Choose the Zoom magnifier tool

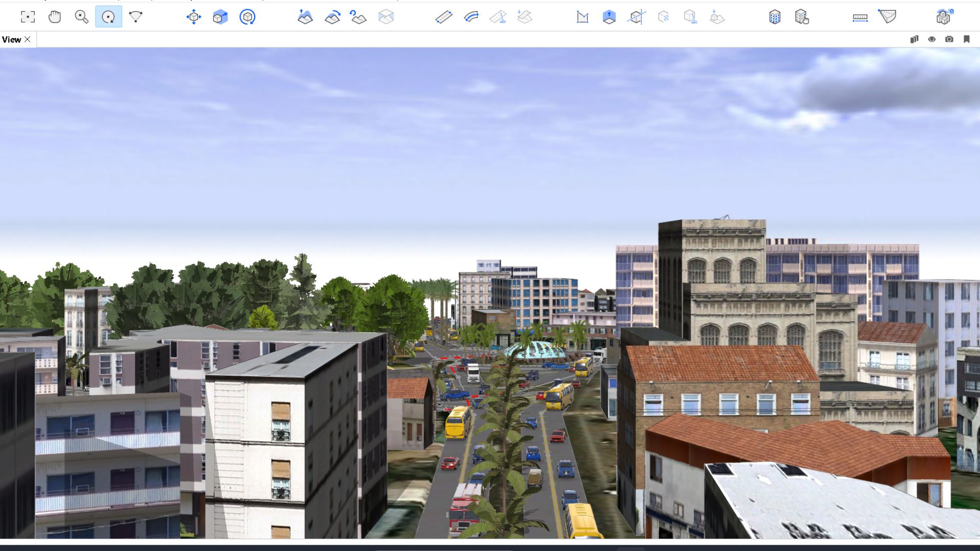pos(82,17)
